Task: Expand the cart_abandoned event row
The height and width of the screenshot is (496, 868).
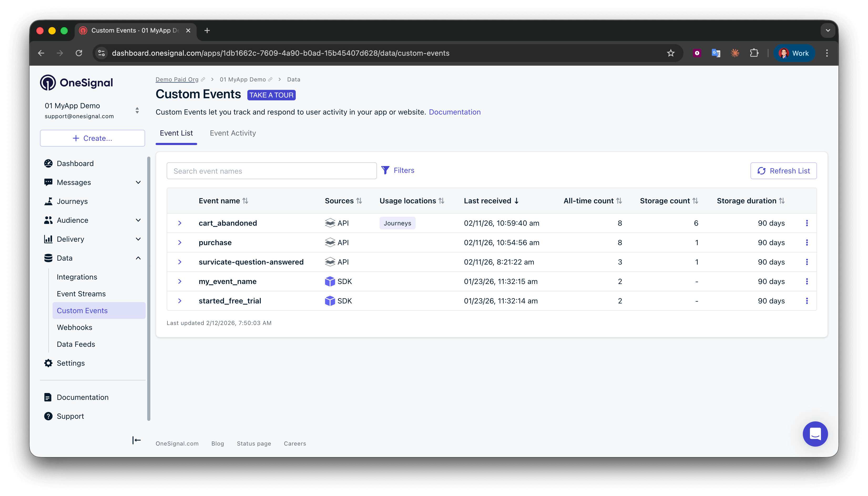Action: point(180,223)
